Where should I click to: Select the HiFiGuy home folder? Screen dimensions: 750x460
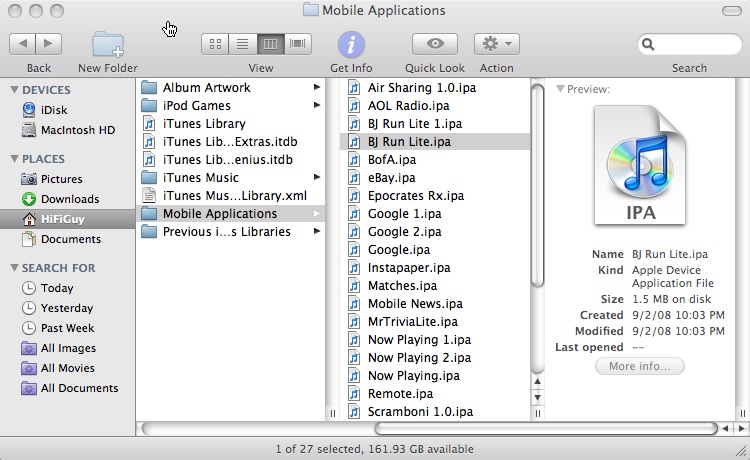(x=67, y=219)
